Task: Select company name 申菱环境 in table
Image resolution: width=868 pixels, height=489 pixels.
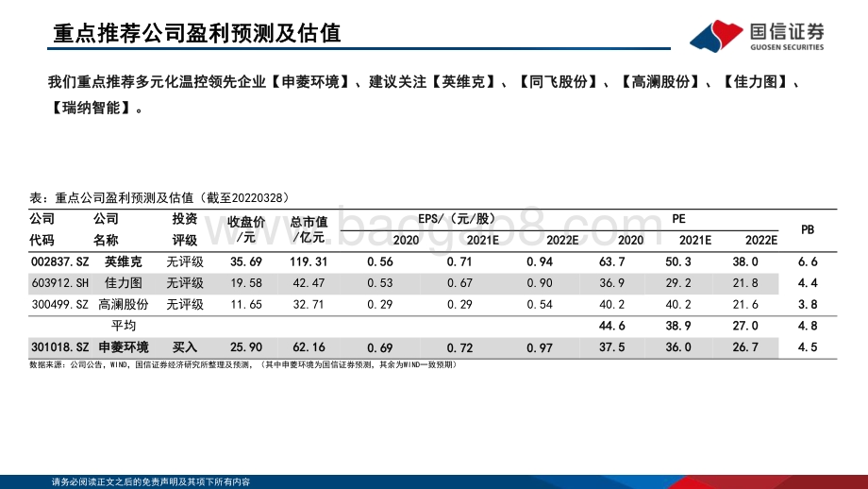Action: 124,347
